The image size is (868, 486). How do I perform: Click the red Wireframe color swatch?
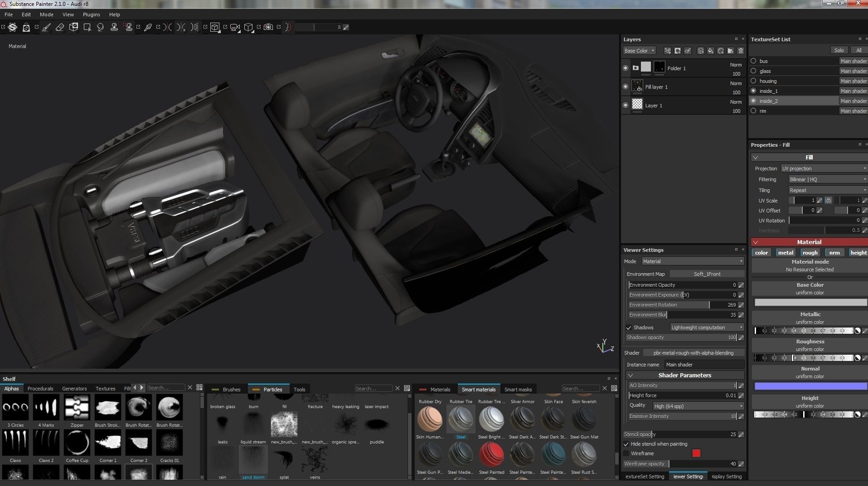tap(696, 453)
